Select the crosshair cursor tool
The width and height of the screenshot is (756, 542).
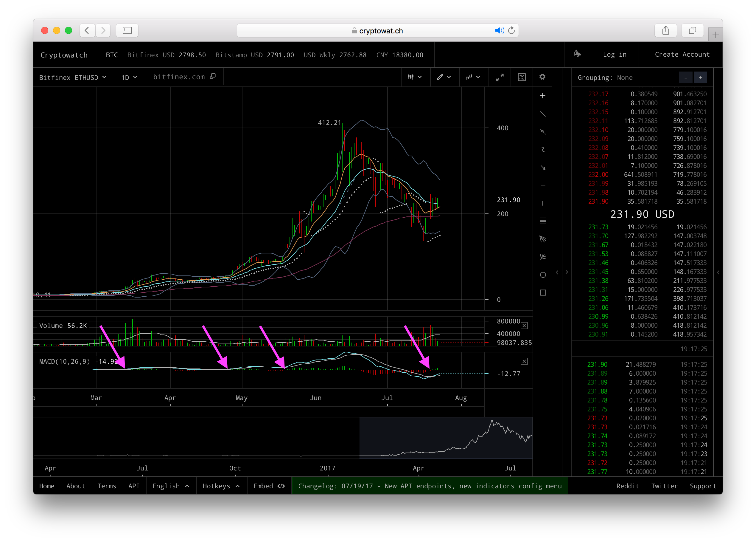[x=543, y=96]
